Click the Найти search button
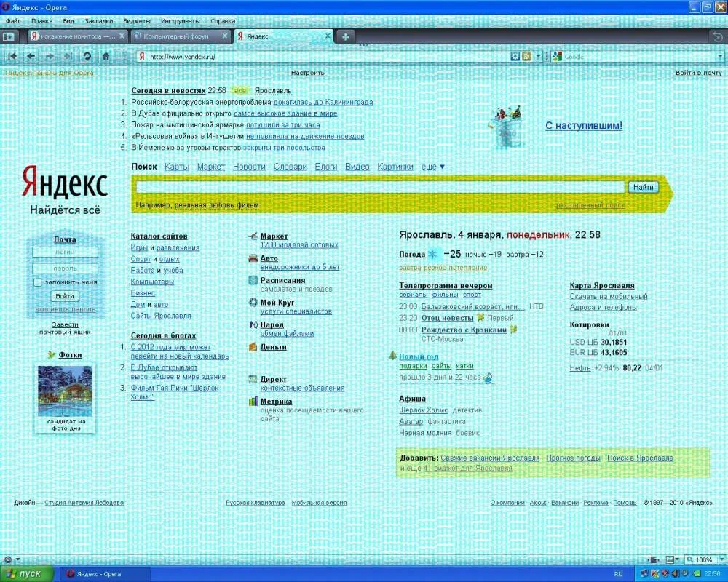The height and width of the screenshot is (582, 728). (x=643, y=187)
